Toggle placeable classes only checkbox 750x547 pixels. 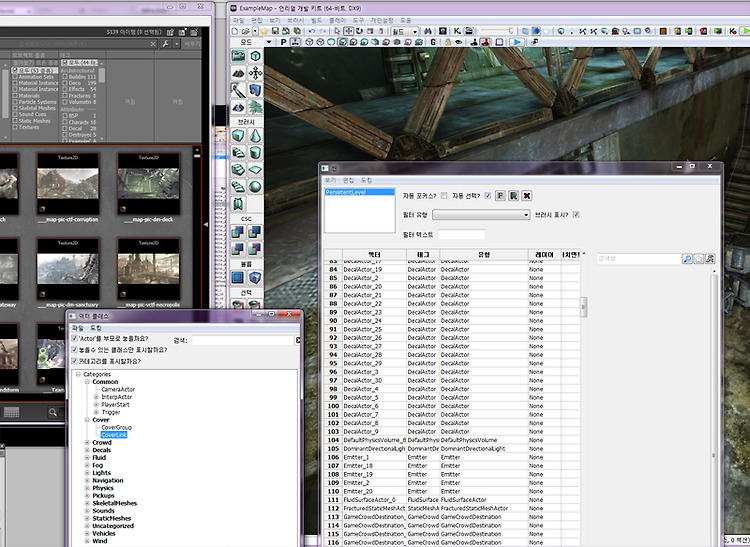click(74, 350)
